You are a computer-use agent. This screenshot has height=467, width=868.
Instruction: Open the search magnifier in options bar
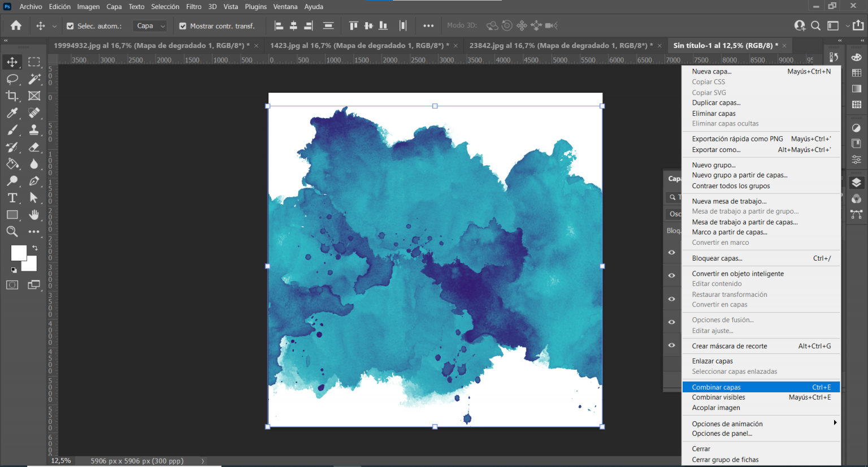(815, 25)
